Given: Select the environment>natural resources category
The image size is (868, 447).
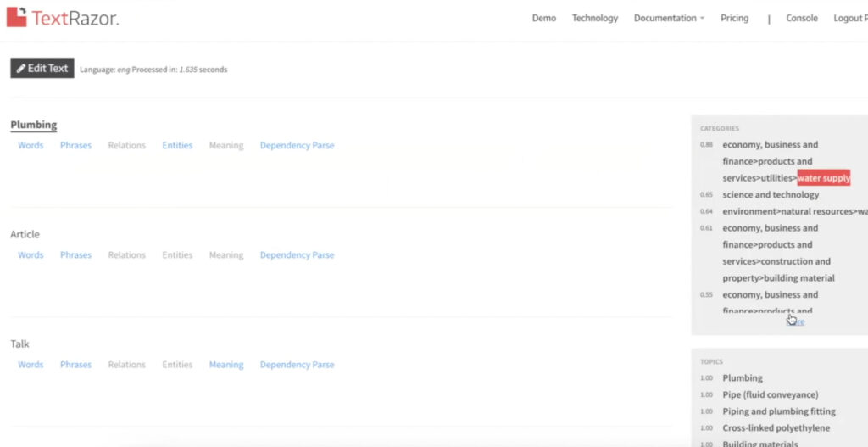Looking at the screenshot, I should 795,211.
